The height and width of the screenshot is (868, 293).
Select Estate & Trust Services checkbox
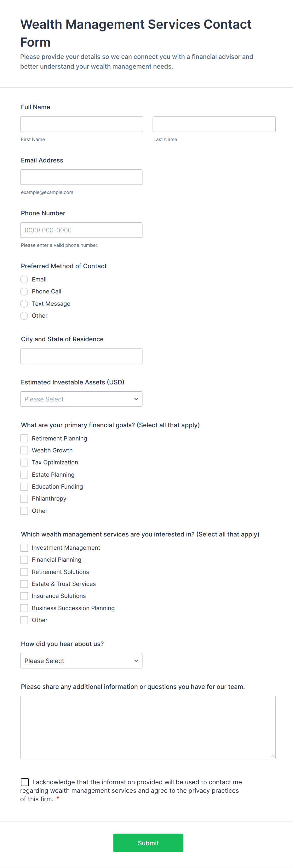pyautogui.click(x=24, y=584)
